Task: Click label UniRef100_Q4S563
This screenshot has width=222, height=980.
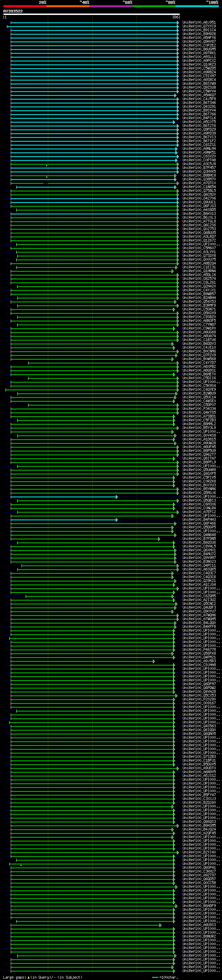Action: 199,726
